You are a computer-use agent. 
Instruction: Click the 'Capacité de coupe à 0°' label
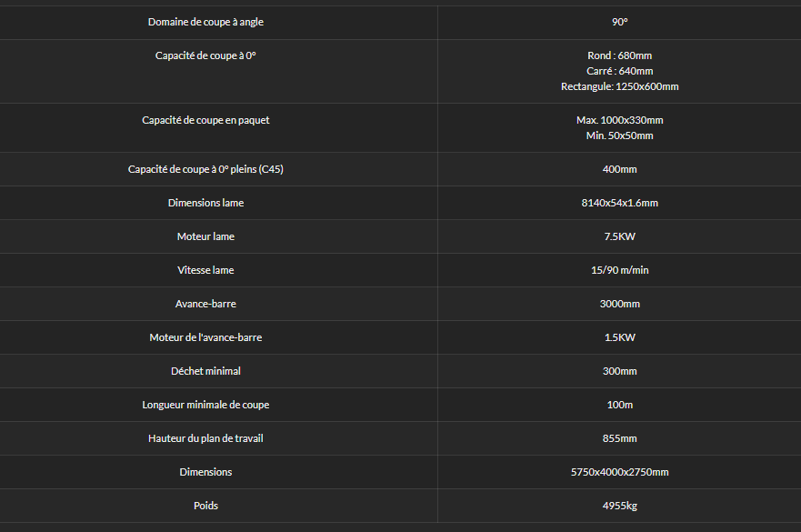205,55
